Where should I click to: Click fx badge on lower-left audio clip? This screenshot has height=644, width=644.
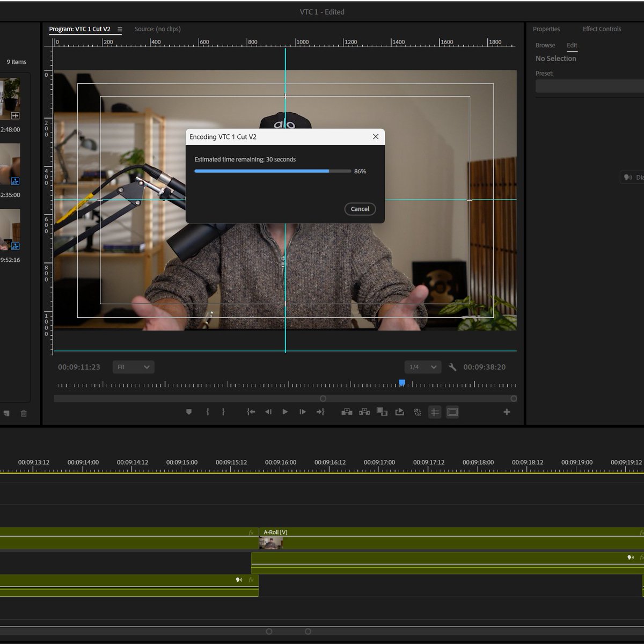(251, 580)
